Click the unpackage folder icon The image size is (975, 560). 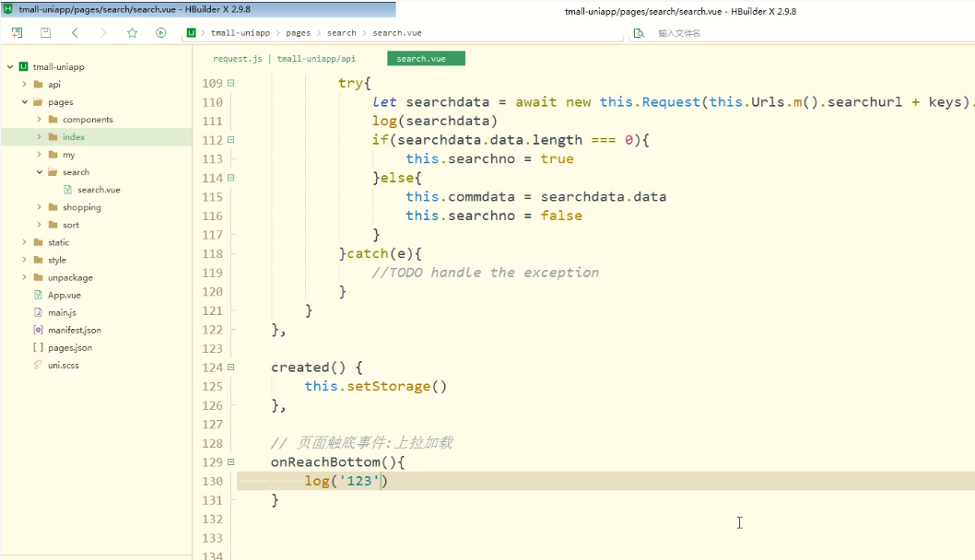tap(39, 277)
